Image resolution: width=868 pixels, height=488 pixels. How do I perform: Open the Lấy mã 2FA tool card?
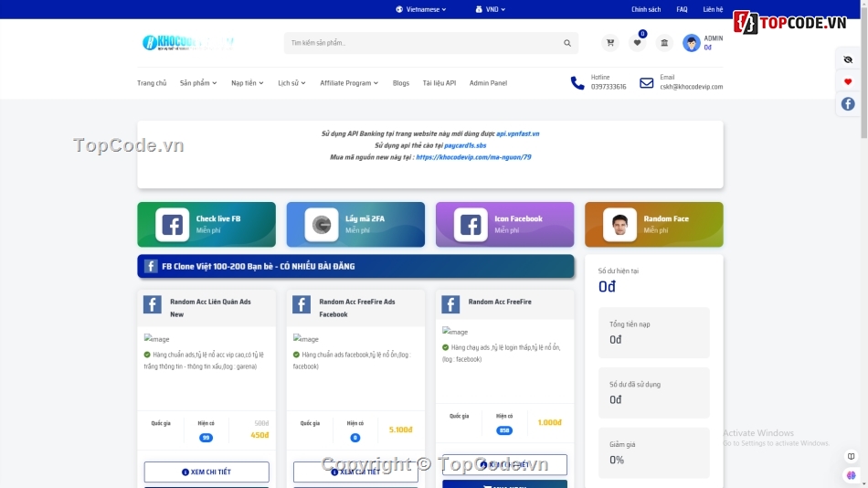tap(355, 224)
